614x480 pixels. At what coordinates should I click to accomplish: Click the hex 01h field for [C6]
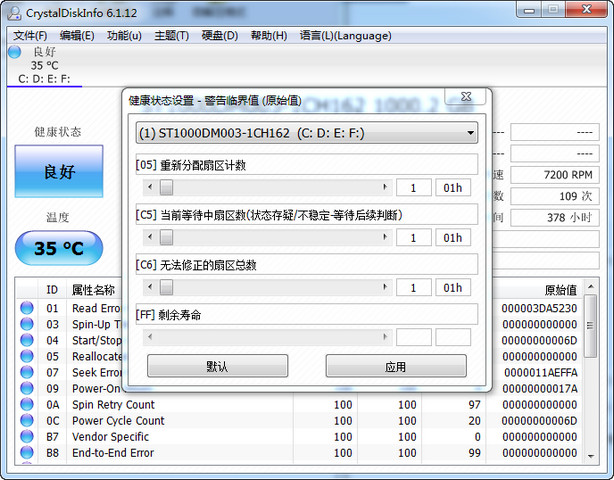click(453, 288)
